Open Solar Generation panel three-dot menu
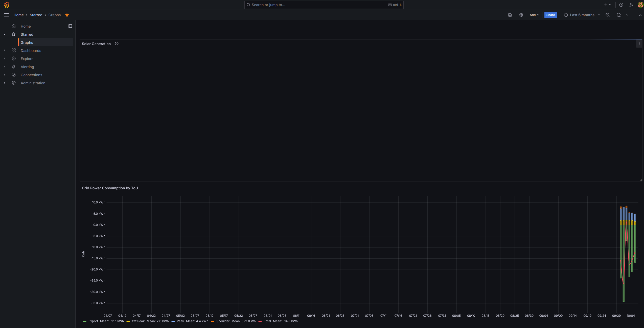The height and width of the screenshot is (328, 644). 639,44
